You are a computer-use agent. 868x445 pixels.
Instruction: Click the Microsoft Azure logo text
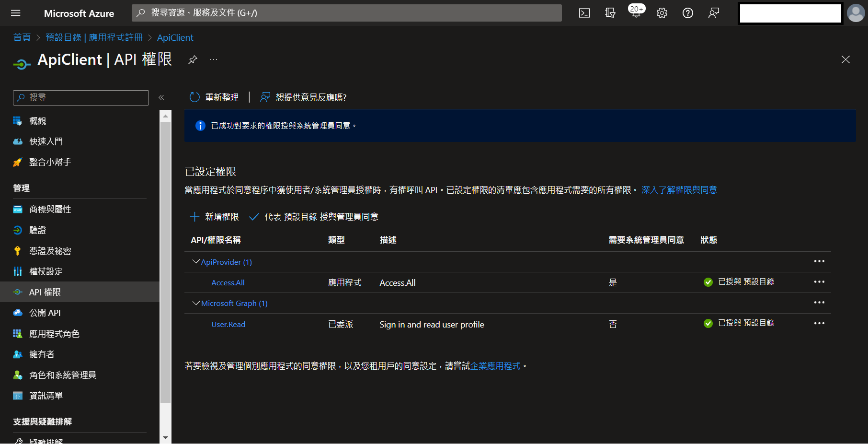(79, 13)
